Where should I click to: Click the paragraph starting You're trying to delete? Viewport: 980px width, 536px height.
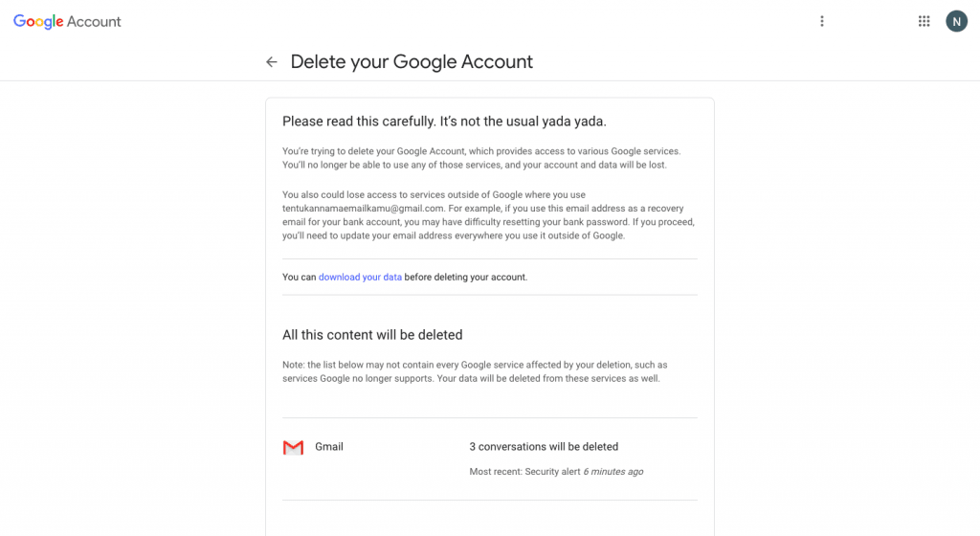click(481, 158)
